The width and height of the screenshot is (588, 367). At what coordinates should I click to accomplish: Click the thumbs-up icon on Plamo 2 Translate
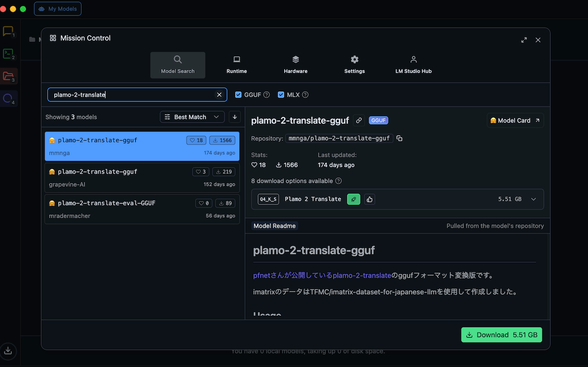(x=369, y=199)
